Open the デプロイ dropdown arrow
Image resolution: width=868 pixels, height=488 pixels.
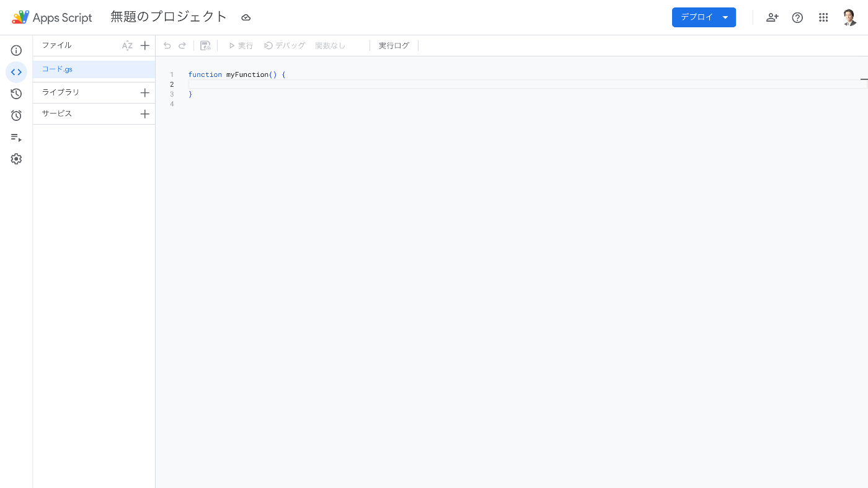725,17
